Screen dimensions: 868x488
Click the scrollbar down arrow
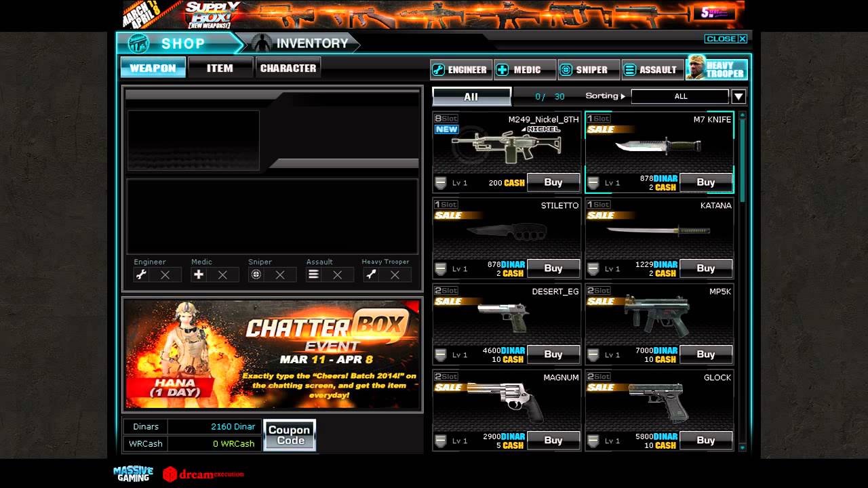(x=742, y=447)
